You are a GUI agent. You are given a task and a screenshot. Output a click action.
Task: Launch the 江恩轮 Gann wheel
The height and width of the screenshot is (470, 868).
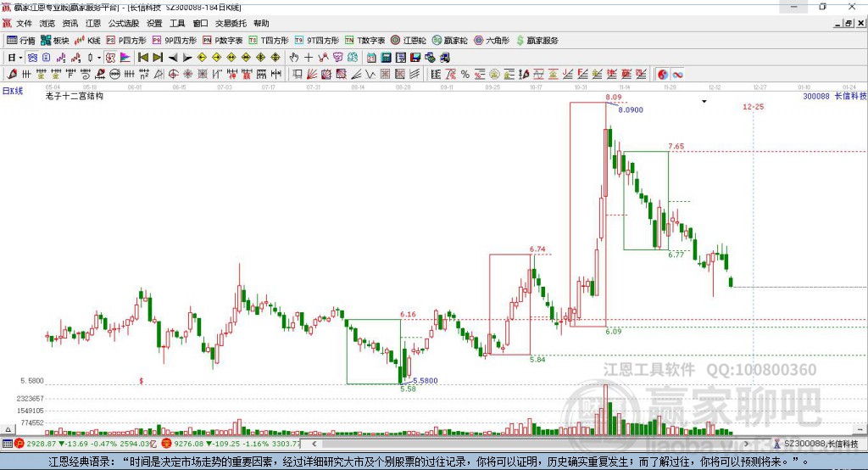tap(409, 41)
